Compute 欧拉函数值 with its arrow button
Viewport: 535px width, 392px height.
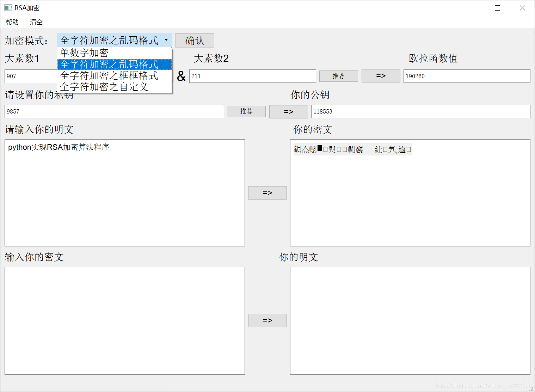pyautogui.click(x=381, y=76)
